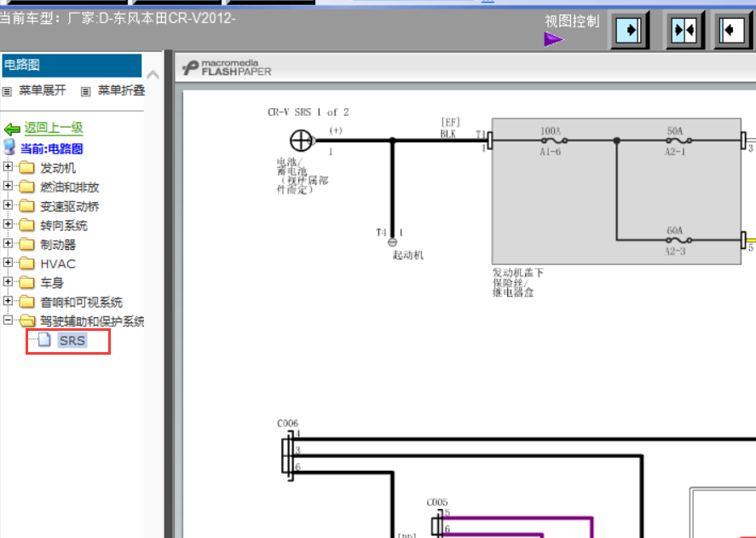Click the 起动机 starter label
The image size is (756, 538).
(x=408, y=255)
